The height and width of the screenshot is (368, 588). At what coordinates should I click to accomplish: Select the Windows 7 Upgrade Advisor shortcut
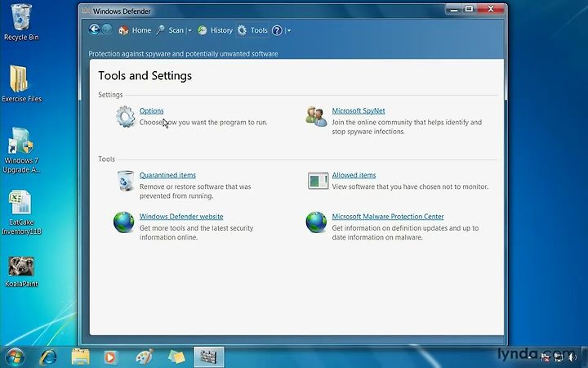click(21, 150)
